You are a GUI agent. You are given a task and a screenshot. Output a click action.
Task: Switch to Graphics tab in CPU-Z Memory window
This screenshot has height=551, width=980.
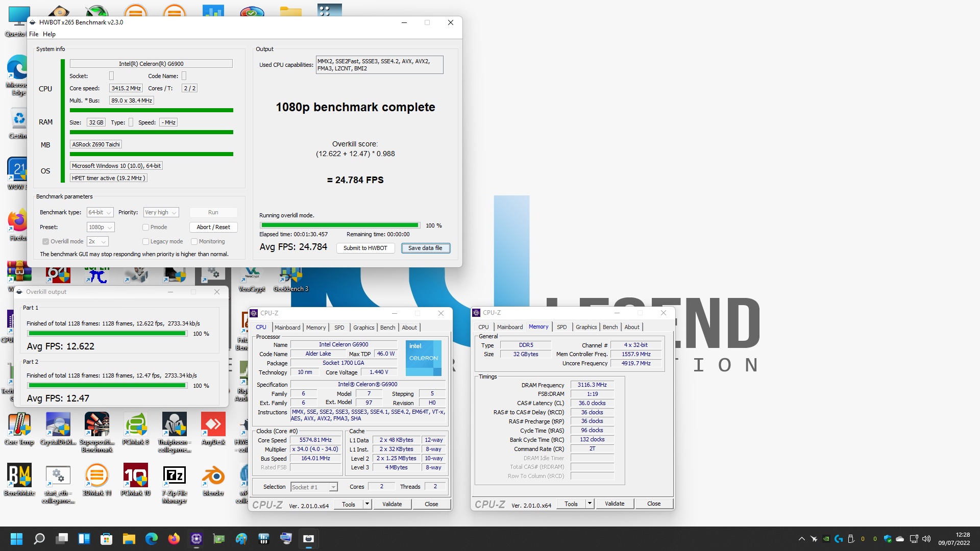pyautogui.click(x=586, y=327)
